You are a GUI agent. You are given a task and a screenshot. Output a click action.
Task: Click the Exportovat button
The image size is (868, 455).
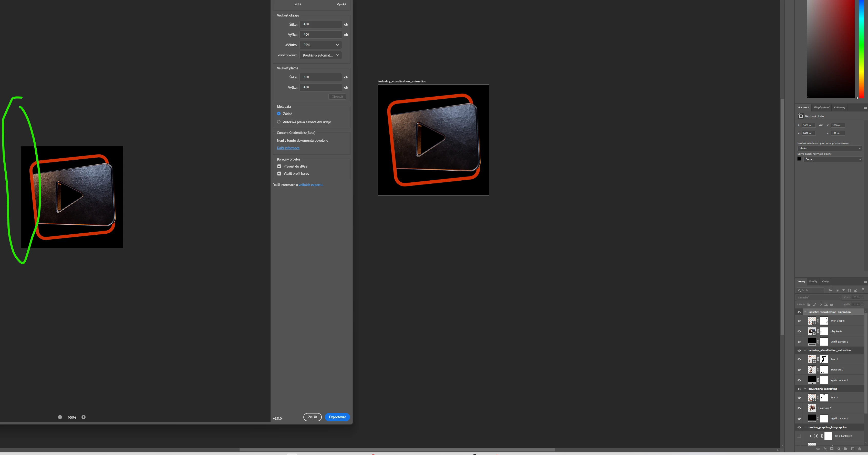pyautogui.click(x=337, y=417)
